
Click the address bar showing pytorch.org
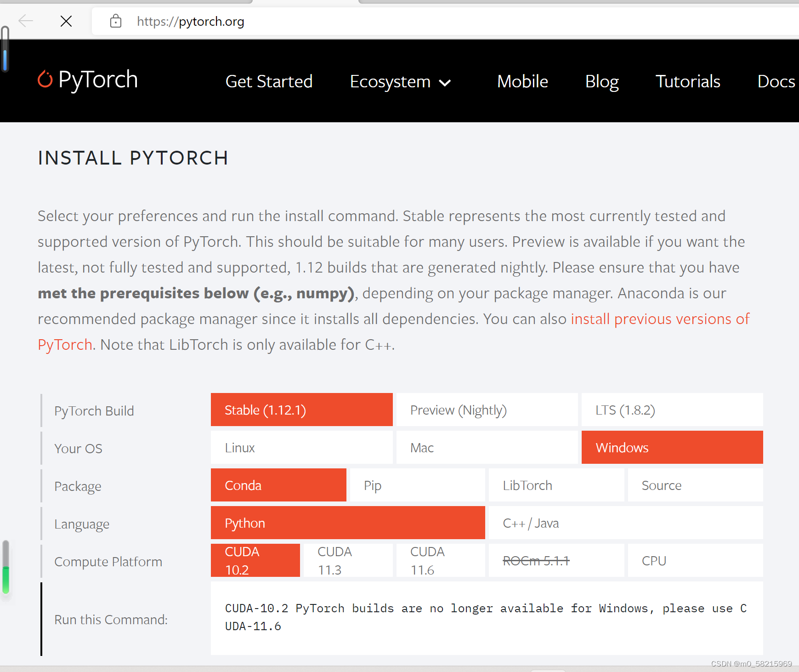tap(445, 21)
